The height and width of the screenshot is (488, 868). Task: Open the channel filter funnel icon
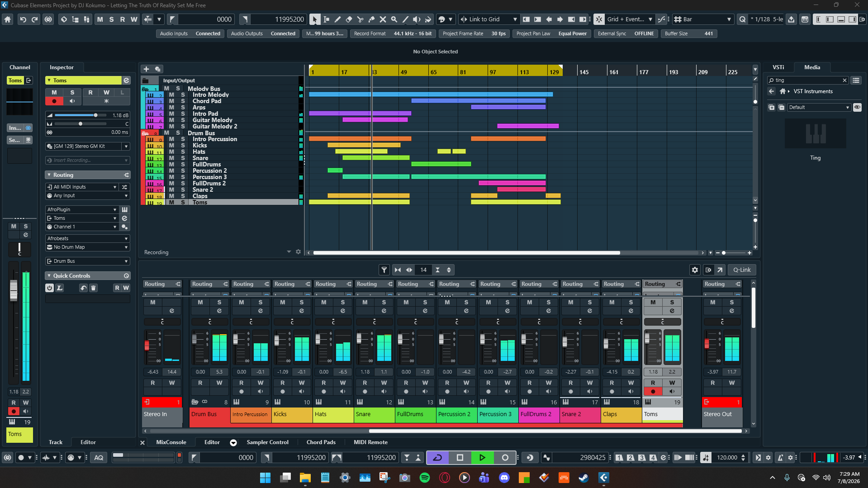[384, 270]
